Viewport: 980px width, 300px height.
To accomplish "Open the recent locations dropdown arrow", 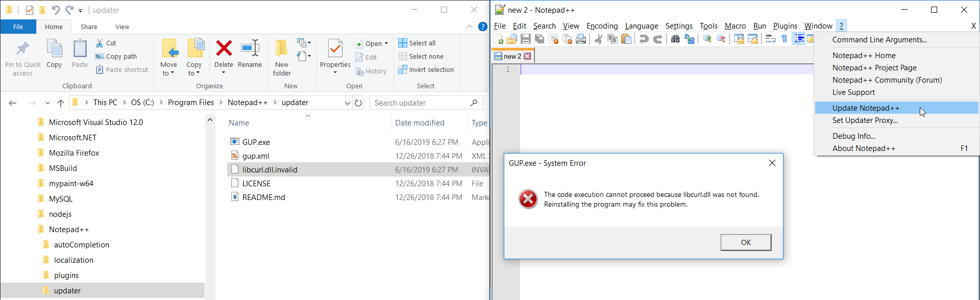I will (x=47, y=103).
